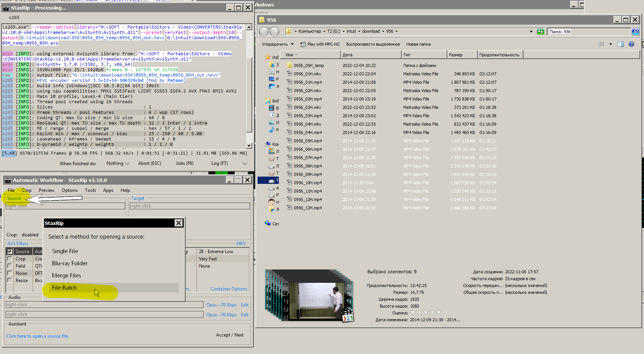Uncheck the Source AVS filter checkbox
This screenshot has height=354, width=644.
(10, 252)
